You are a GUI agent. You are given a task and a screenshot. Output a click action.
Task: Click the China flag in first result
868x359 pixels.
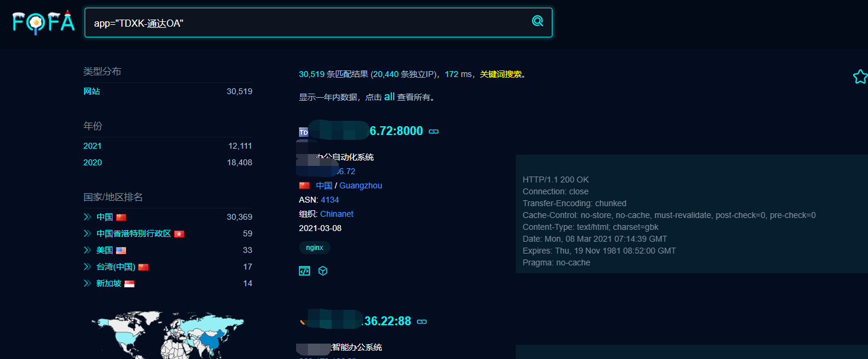304,185
